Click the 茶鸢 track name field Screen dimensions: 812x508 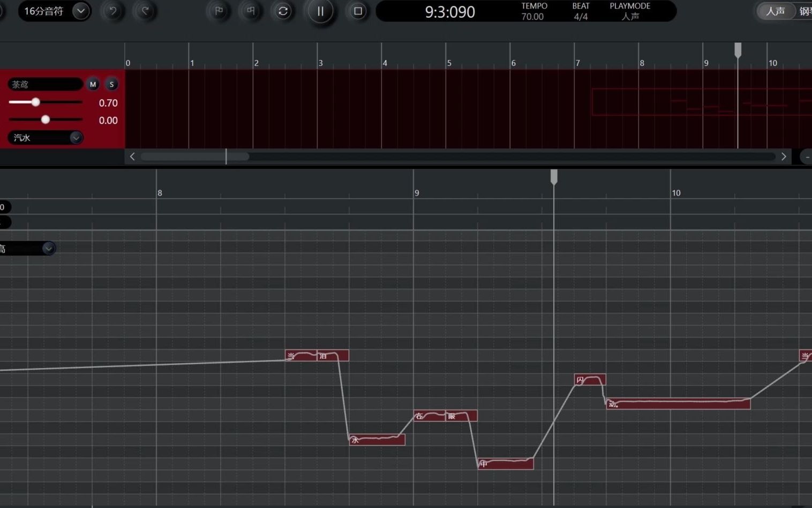pyautogui.click(x=45, y=84)
